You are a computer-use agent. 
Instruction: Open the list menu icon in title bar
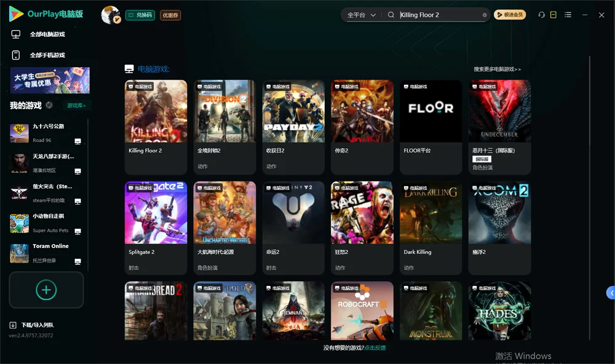(568, 15)
